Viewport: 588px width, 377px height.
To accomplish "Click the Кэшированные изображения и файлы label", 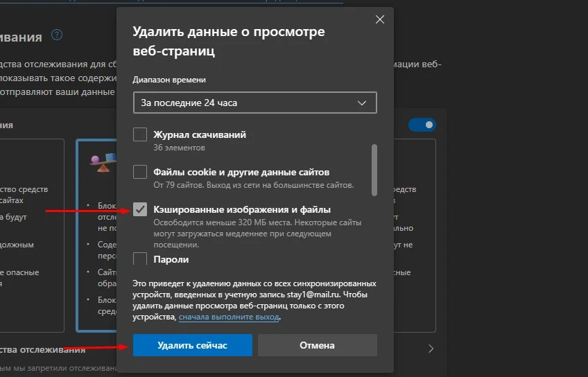I will tap(242, 209).
